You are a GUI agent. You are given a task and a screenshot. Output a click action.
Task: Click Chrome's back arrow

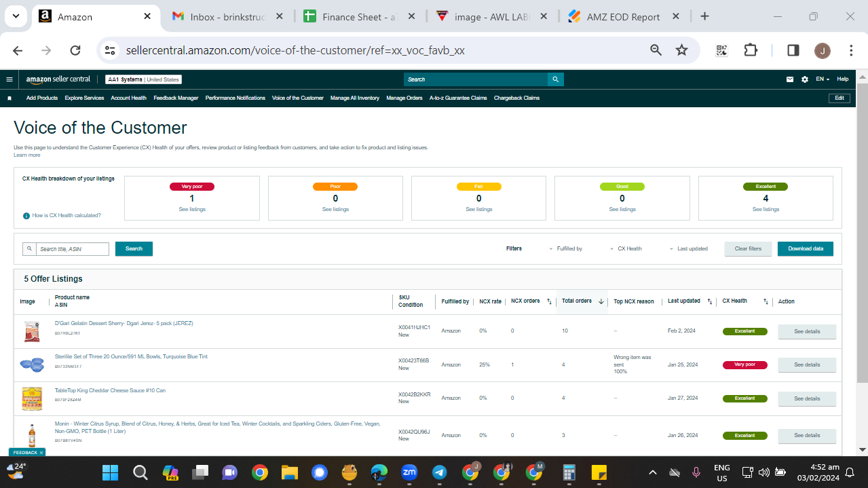(x=18, y=50)
